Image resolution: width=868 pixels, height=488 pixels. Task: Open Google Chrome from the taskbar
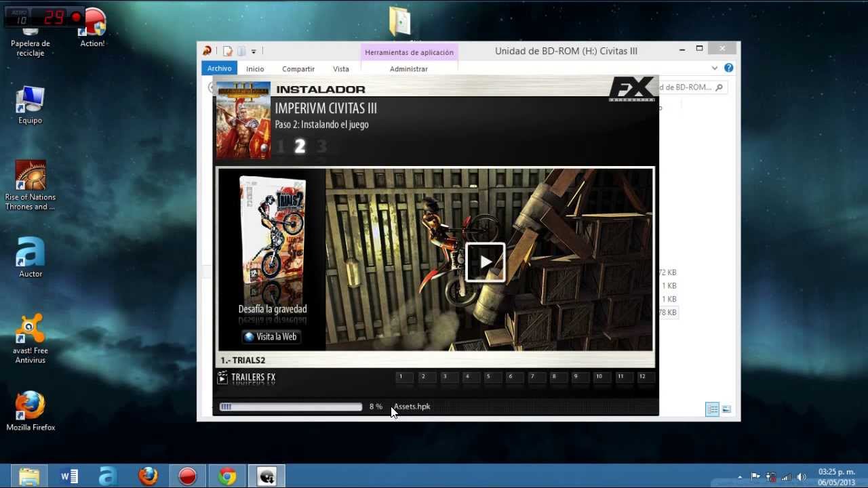[x=227, y=476]
